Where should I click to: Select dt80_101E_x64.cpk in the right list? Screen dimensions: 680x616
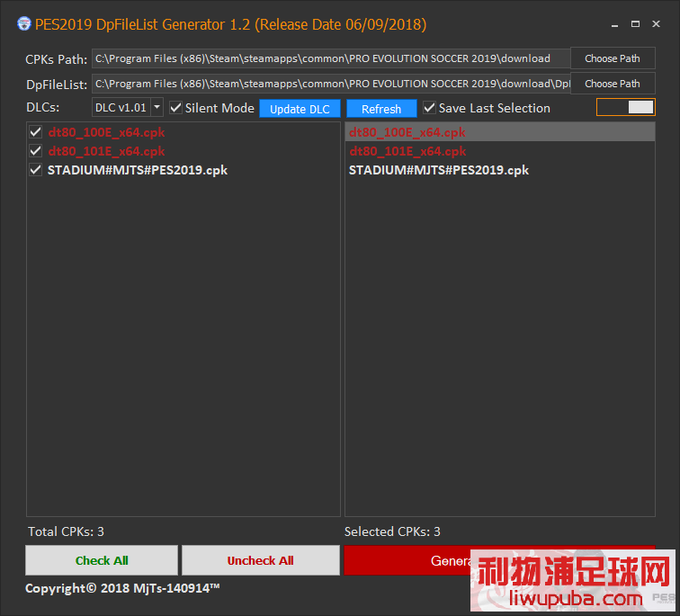coord(499,151)
